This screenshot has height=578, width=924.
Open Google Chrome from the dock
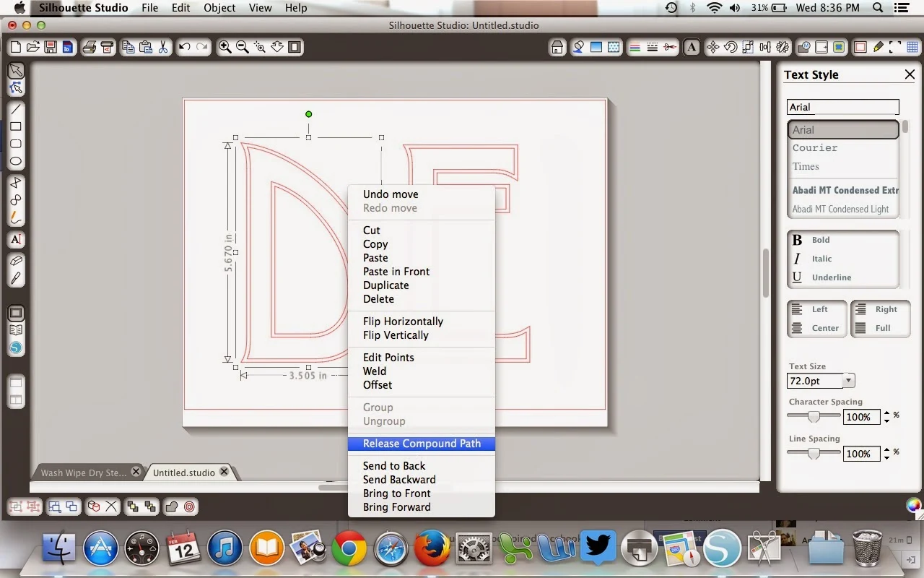349,548
